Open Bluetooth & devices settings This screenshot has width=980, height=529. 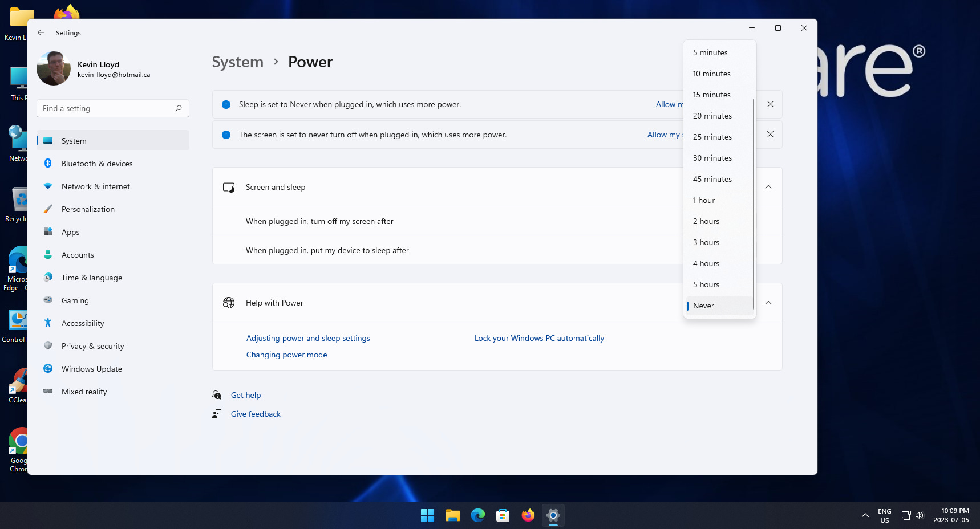(113, 164)
